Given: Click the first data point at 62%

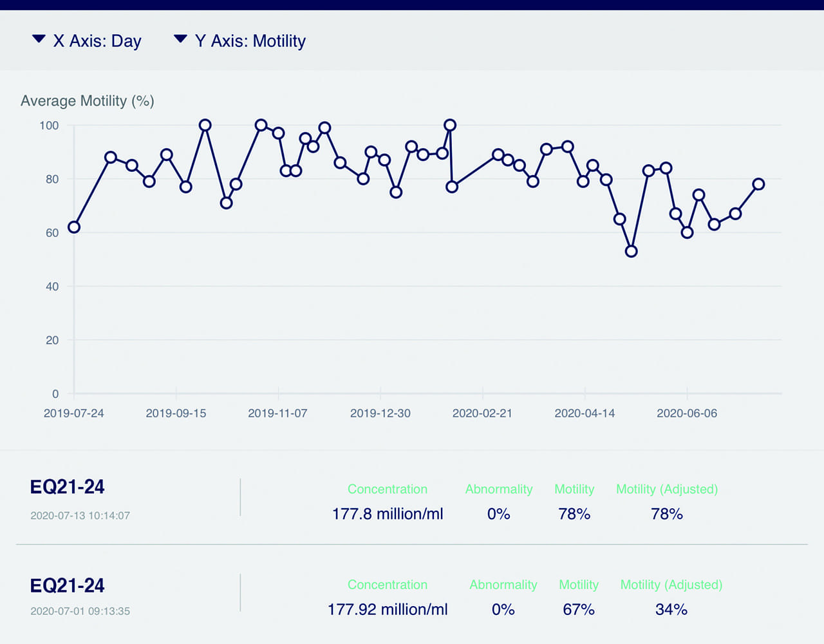Looking at the screenshot, I should pyautogui.click(x=74, y=227).
